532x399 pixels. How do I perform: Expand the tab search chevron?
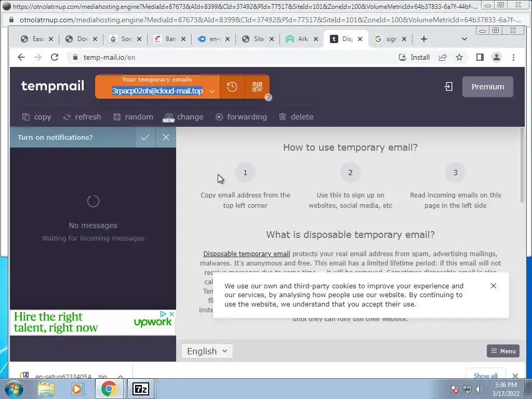click(464, 39)
